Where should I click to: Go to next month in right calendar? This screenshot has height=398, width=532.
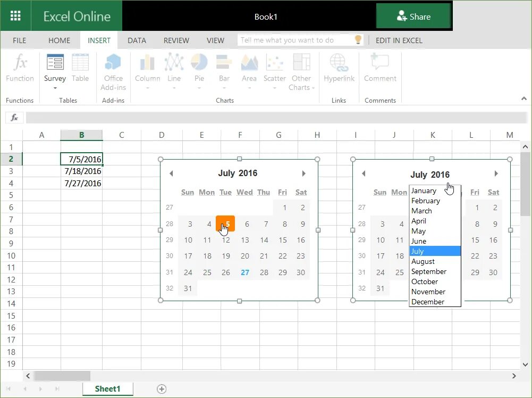pos(496,173)
